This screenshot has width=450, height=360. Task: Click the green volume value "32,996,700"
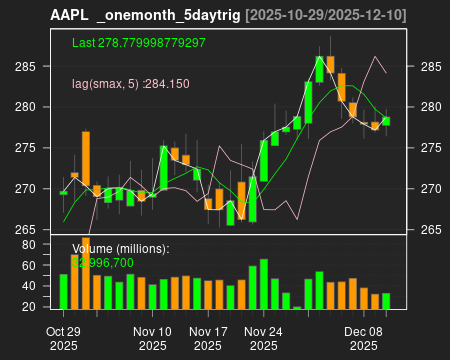coord(103,263)
